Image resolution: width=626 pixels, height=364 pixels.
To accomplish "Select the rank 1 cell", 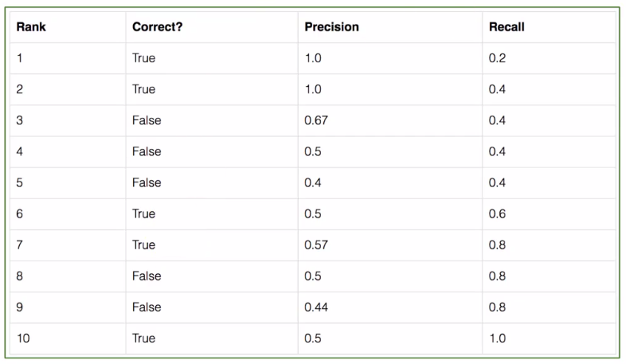I will pyautogui.click(x=20, y=58).
